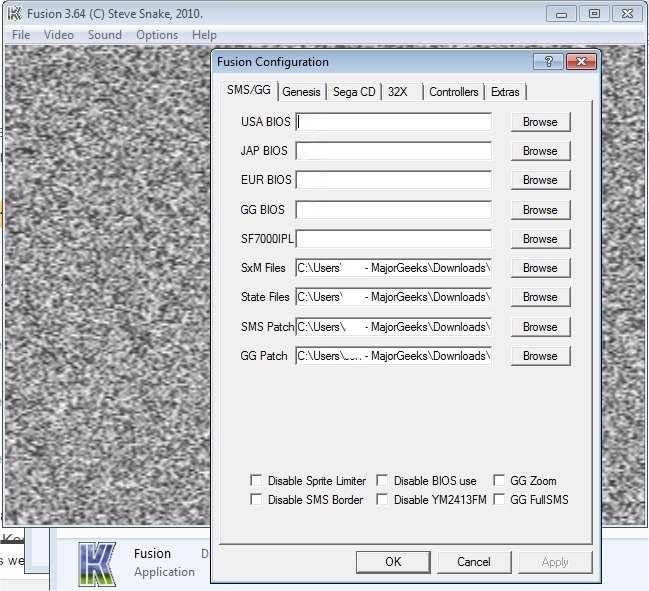Click the Fusion name below the emulator window
The width and height of the screenshot is (649, 591).
coord(152,553)
